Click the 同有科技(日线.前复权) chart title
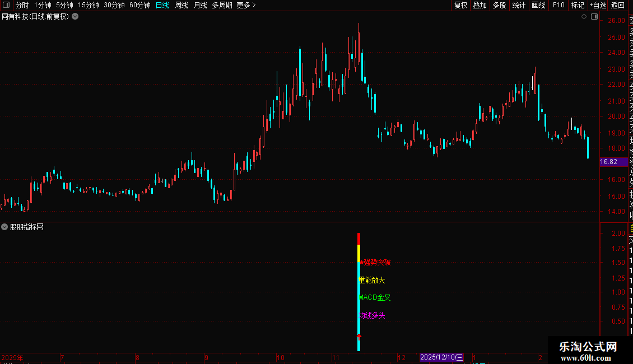 click(35, 17)
